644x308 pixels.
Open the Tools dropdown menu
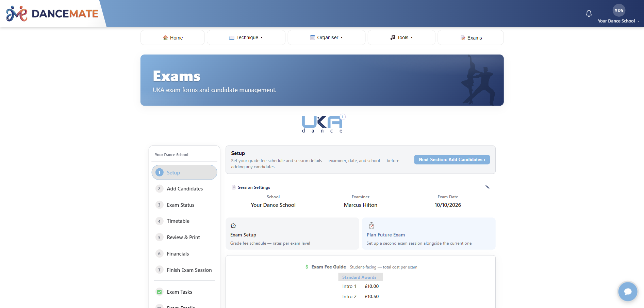point(401,37)
